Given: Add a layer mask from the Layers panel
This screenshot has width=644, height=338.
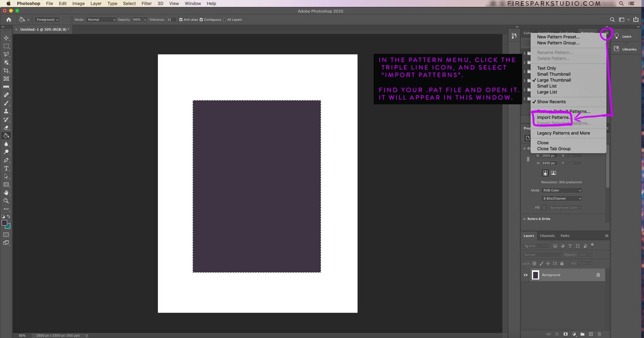Looking at the screenshot, I should pyautogui.click(x=565, y=334).
